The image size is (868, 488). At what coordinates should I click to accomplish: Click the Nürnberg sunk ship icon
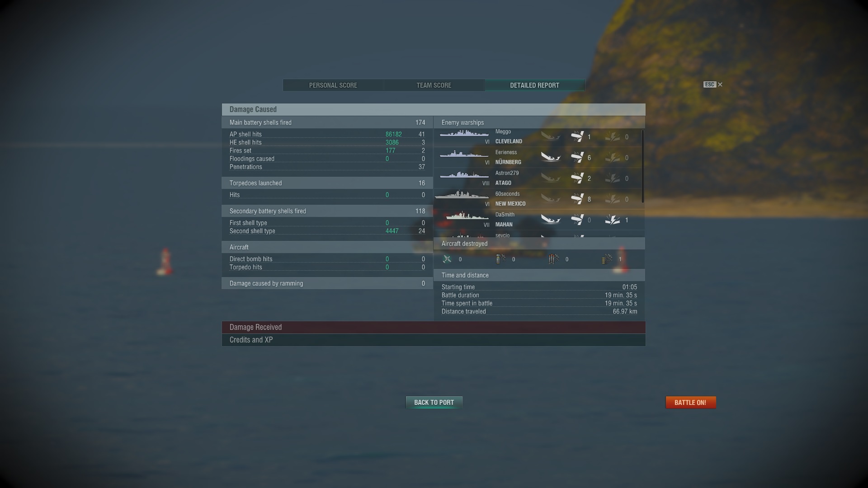(551, 157)
